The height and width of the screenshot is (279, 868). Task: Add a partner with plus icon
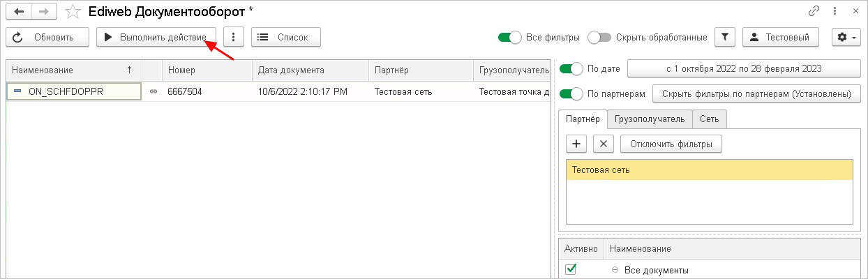[x=576, y=144]
